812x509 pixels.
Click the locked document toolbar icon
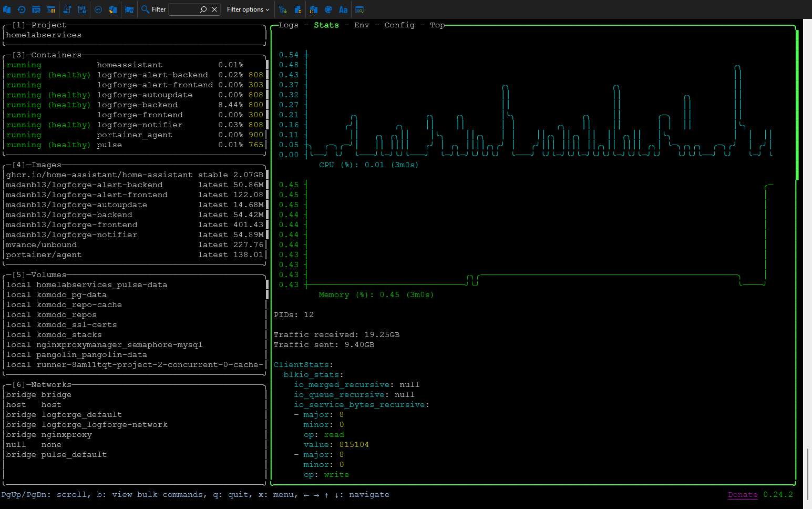(x=82, y=9)
